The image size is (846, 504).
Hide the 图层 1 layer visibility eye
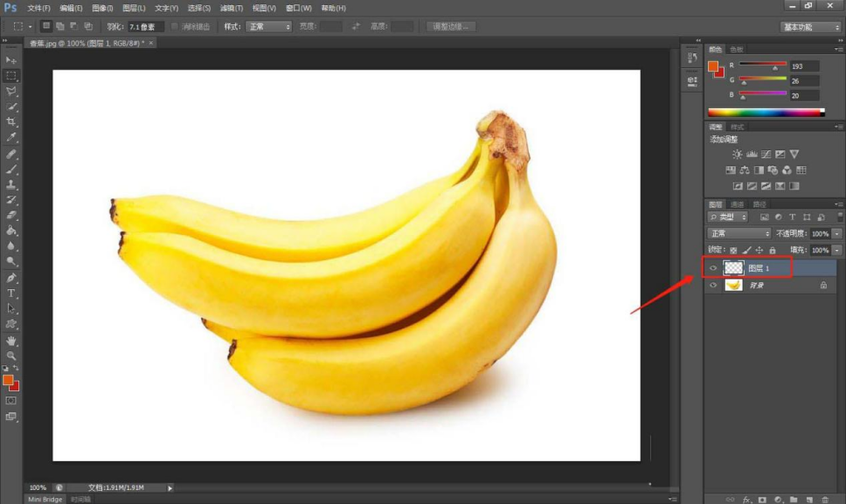[713, 268]
